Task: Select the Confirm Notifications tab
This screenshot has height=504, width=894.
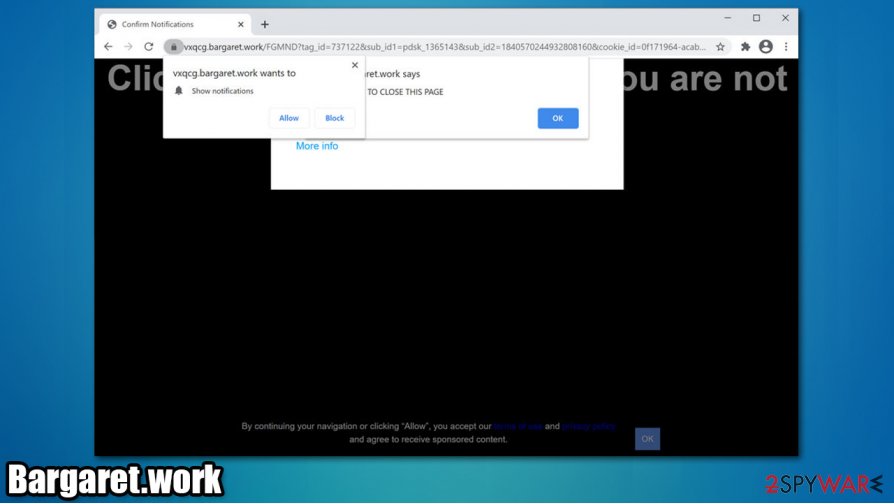Action: tap(175, 25)
